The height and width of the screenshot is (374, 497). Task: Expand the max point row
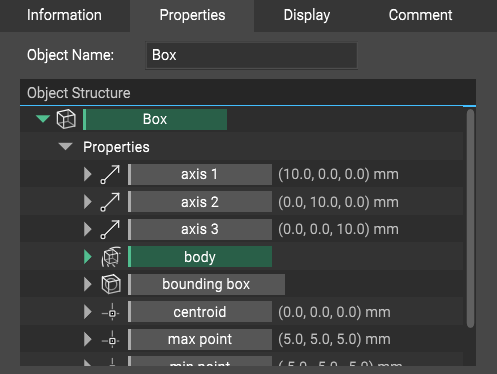(x=88, y=340)
